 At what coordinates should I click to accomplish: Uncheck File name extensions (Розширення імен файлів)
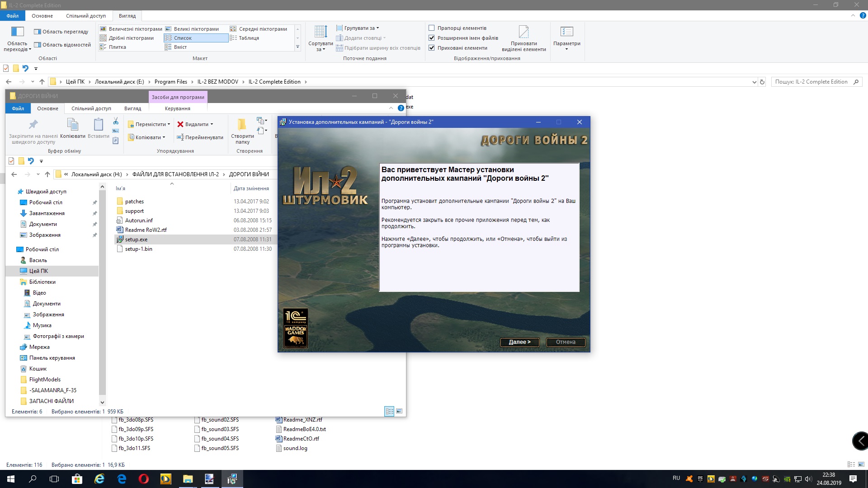click(432, 38)
